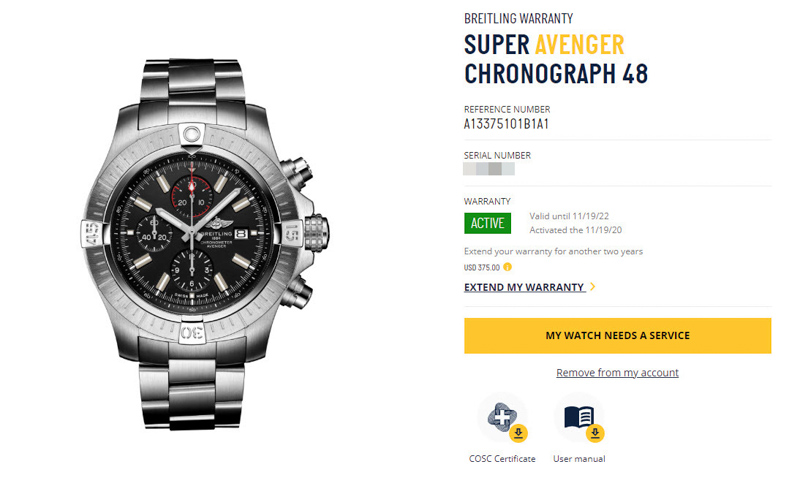Click download arrow badge on User manual
Image resolution: width=800 pixels, height=486 pixels.
595,433
